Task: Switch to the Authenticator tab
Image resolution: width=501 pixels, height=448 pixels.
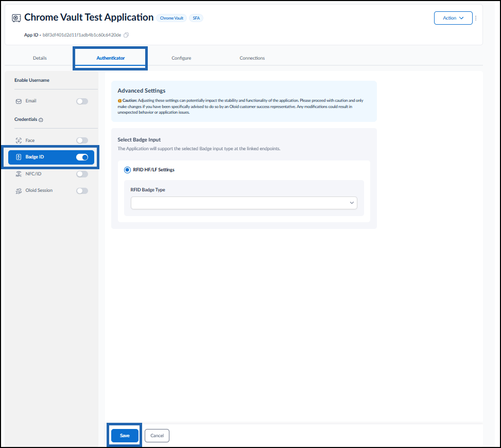Action: pyautogui.click(x=111, y=58)
